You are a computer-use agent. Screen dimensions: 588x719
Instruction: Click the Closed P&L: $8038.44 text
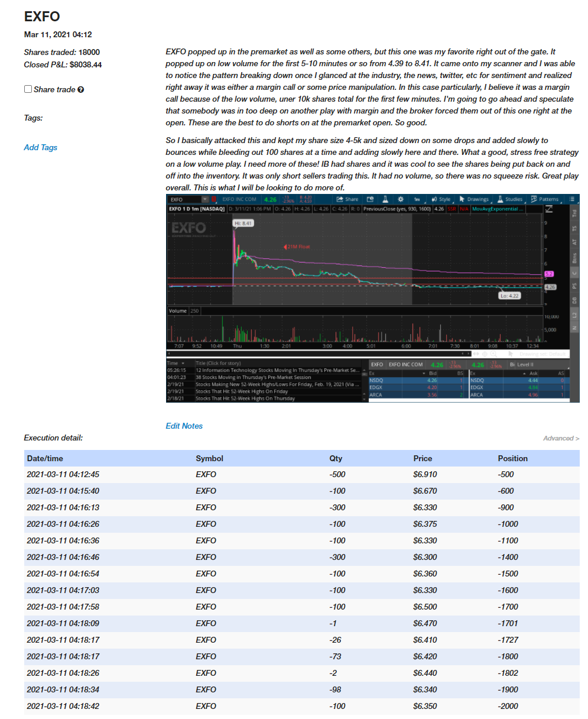63,64
